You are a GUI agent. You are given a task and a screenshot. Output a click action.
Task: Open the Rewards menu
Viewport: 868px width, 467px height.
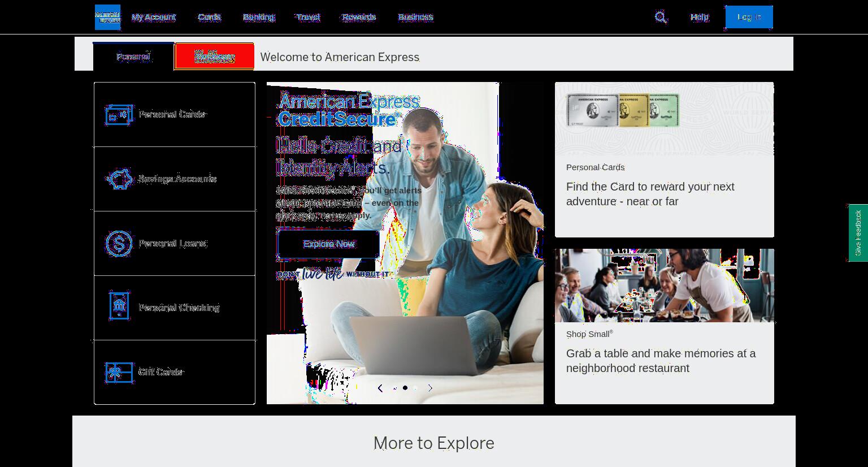359,17
